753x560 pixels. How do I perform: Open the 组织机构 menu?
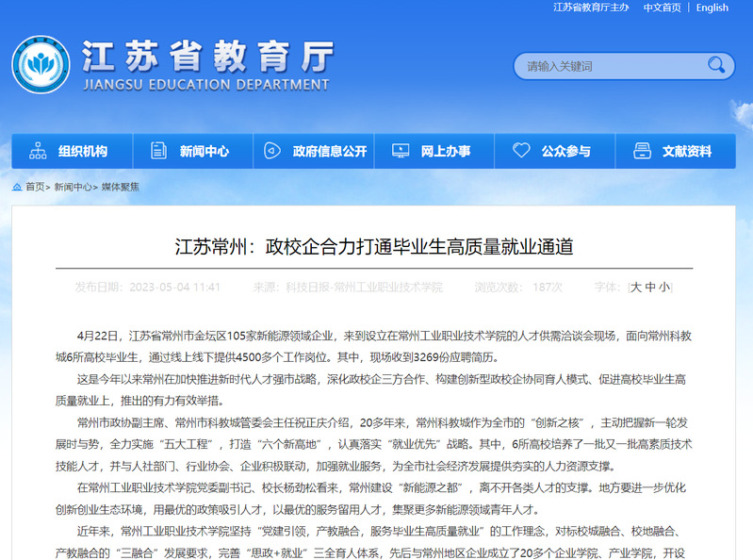pyautogui.click(x=83, y=151)
